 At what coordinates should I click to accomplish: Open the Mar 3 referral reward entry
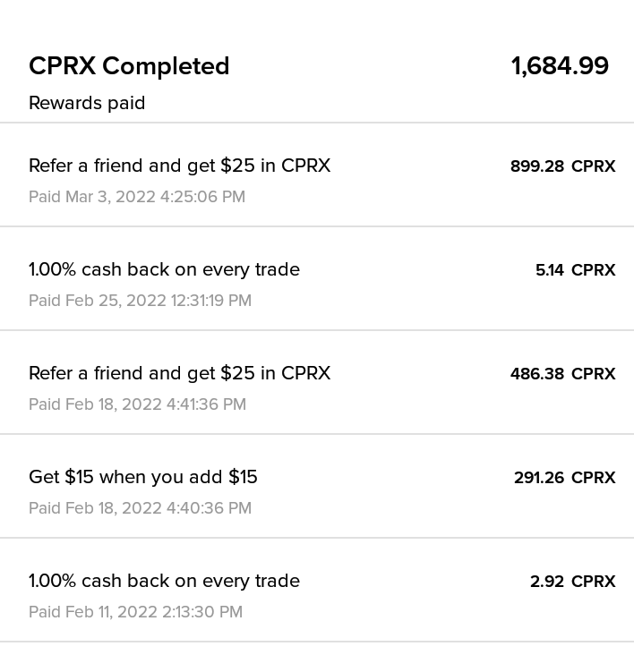pos(317,174)
